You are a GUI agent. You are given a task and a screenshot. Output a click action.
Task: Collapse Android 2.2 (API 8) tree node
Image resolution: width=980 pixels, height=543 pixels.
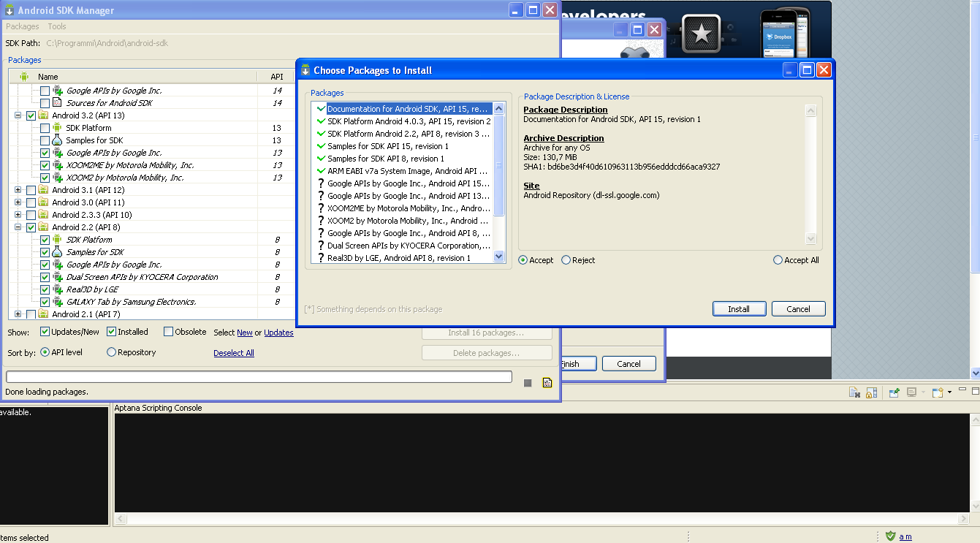tap(18, 227)
